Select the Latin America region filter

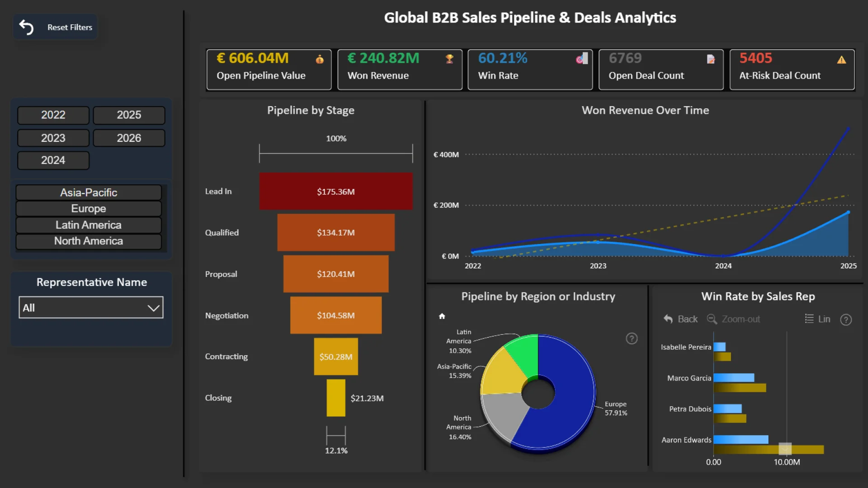coord(89,225)
